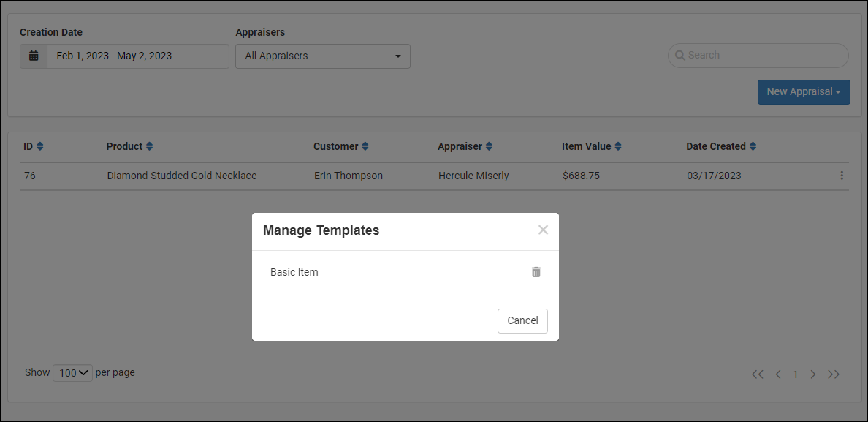The width and height of the screenshot is (868, 422).
Task: Sort by Product column
Action: pos(129,147)
